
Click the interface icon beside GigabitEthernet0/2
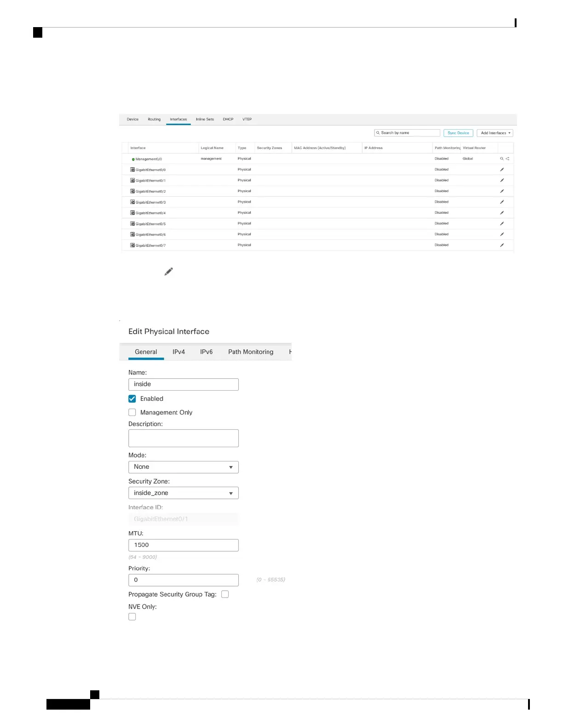pyautogui.click(x=132, y=191)
